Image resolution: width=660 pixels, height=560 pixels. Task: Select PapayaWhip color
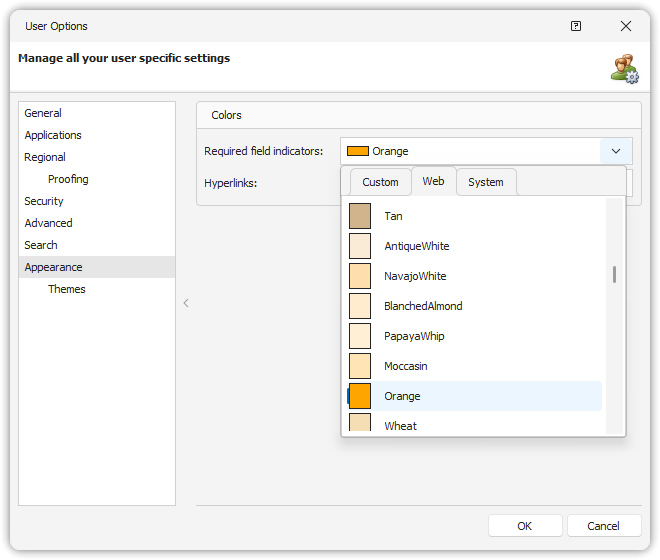coord(414,336)
